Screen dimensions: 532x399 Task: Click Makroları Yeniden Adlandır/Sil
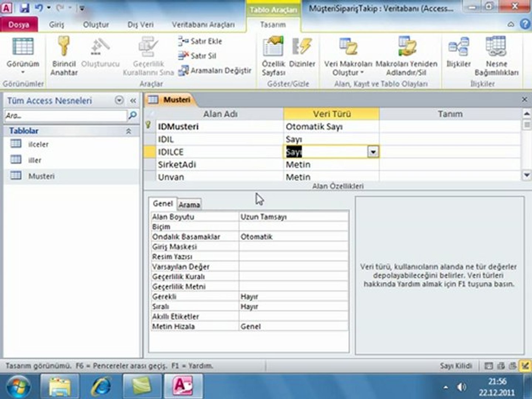[x=406, y=56]
